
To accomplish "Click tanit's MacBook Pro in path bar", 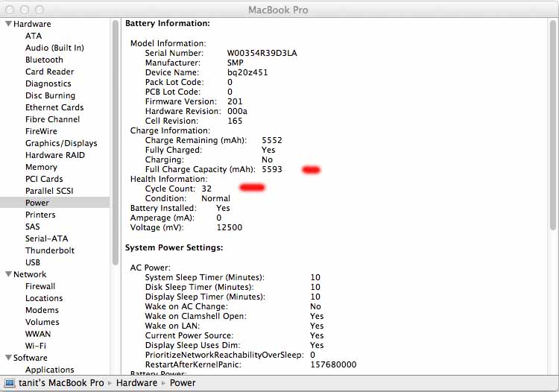I will tap(62, 383).
